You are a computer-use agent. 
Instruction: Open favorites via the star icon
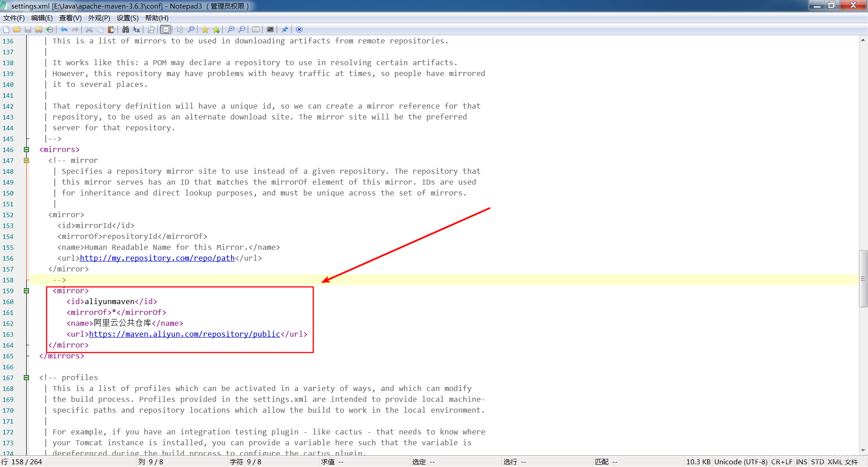coord(205,29)
